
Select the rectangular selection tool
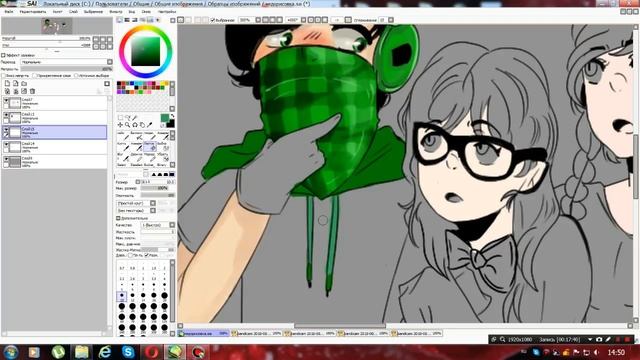click(x=120, y=118)
